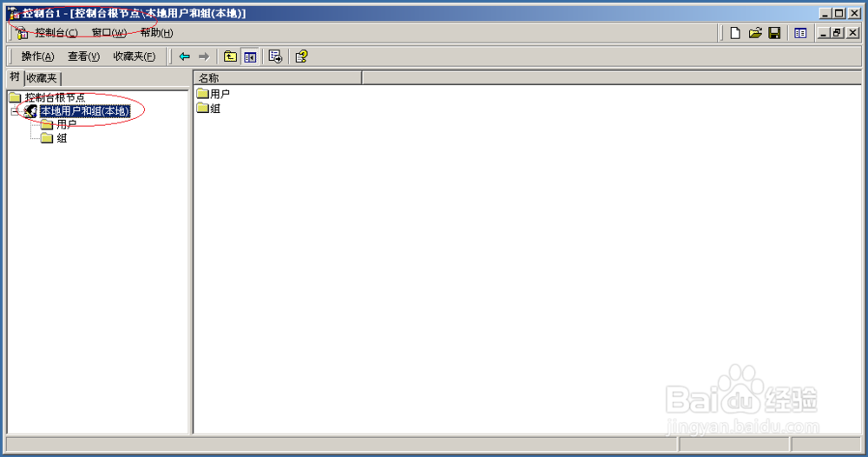
Task: Switch to the 收藏夹 tab
Action: point(42,78)
